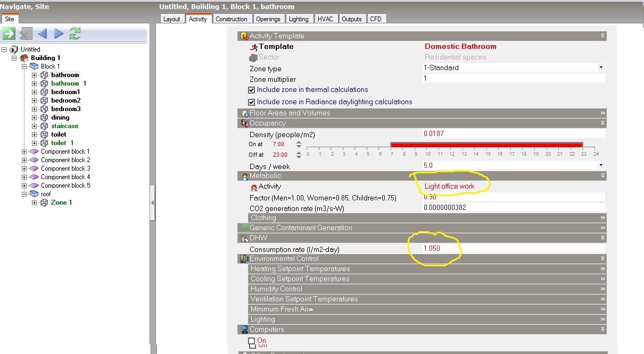Switch to the Construction tab

pos(232,19)
